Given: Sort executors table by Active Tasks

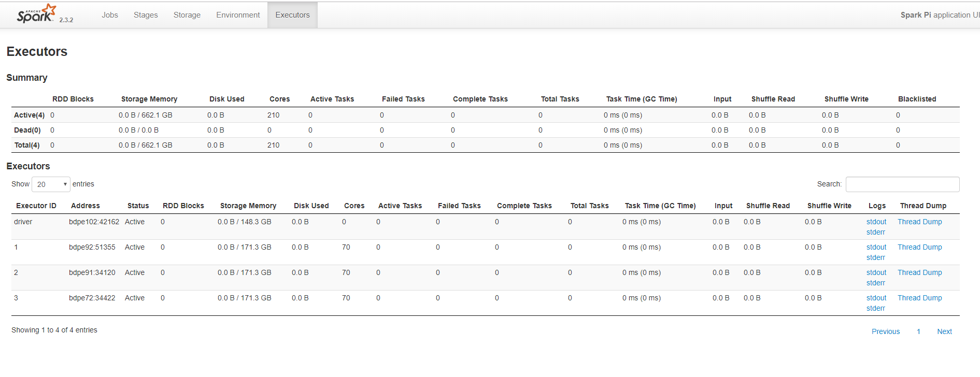Looking at the screenshot, I should (400, 206).
